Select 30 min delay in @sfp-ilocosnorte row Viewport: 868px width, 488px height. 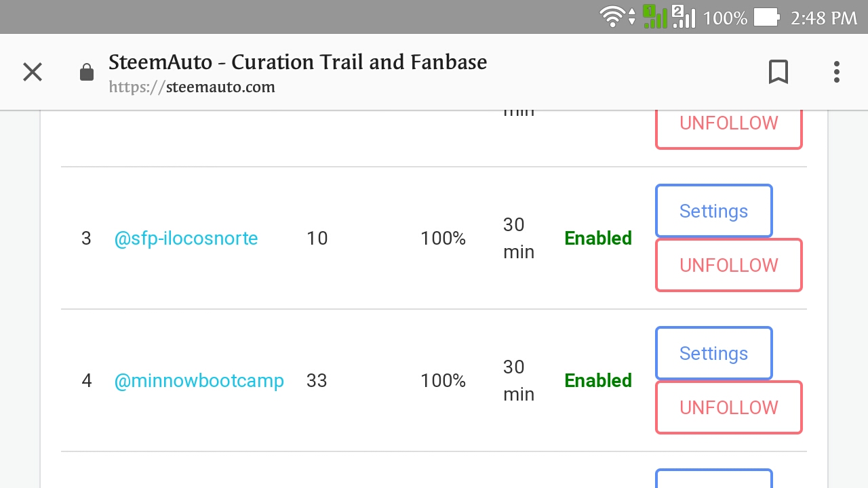pyautogui.click(x=519, y=239)
